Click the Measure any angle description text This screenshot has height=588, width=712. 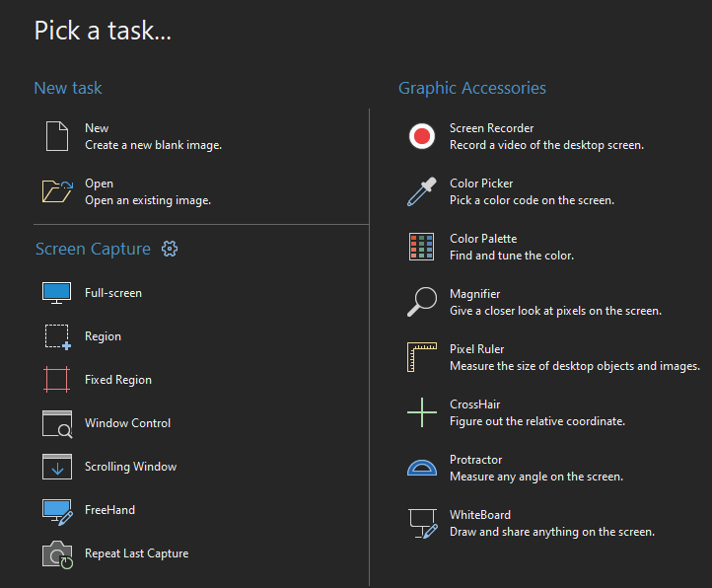tap(536, 477)
